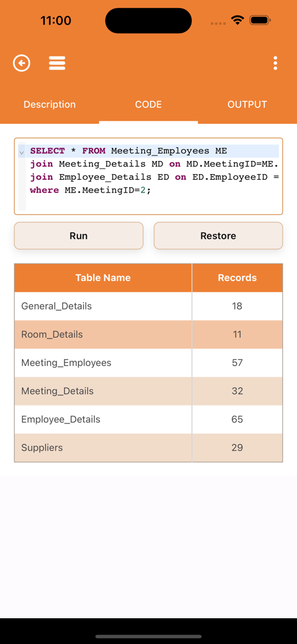Viewport: 297px width, 644px height.
Task: Click the record count 18
Action: click(237, 306)
